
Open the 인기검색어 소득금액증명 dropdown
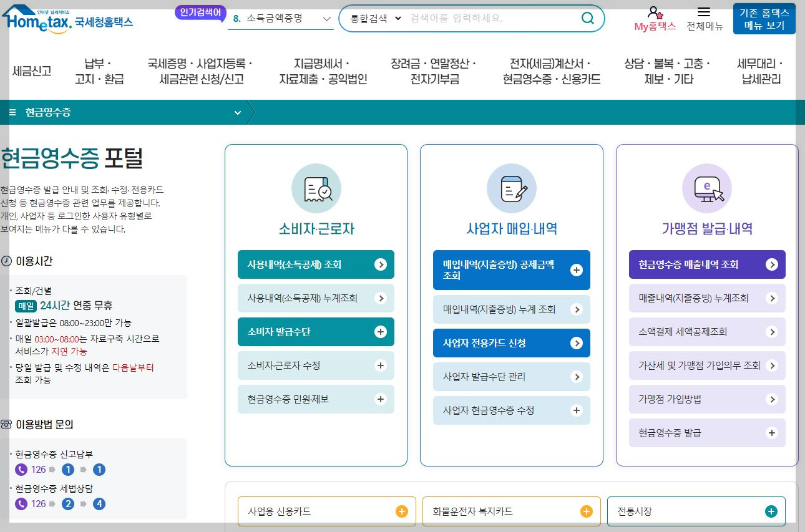281,19
